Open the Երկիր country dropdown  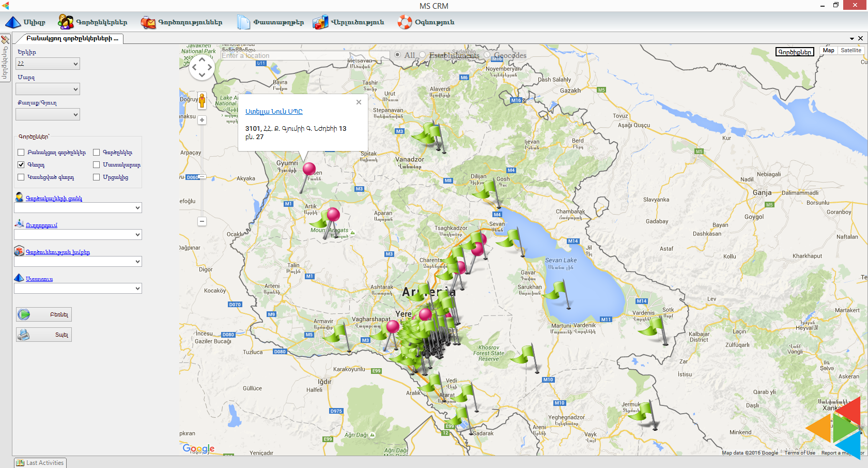(x=48, y=64)
